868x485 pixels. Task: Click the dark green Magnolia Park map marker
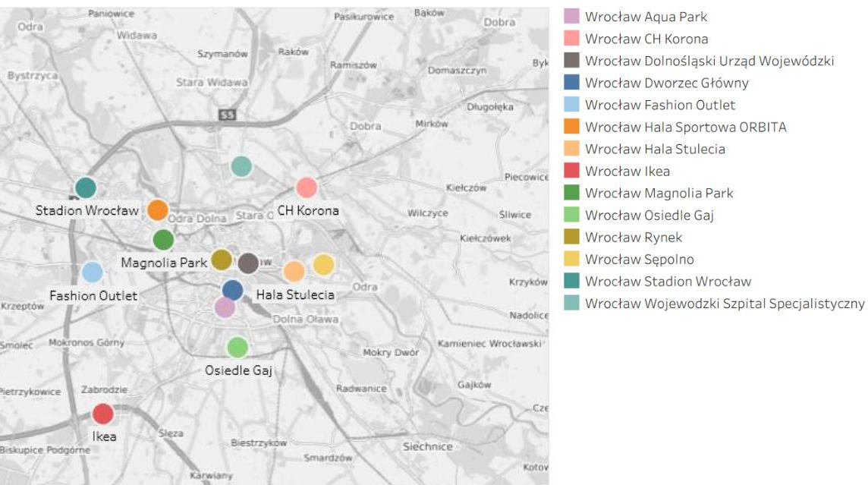pos(163,240)
